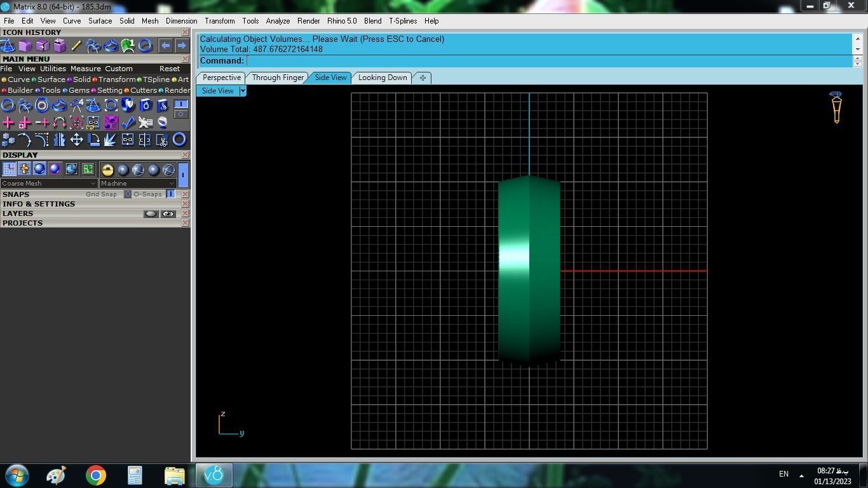Click the viewport lamp icon at top right
Image resolution: width=868 pixels, height=488 pixels.
pos(836,107)
